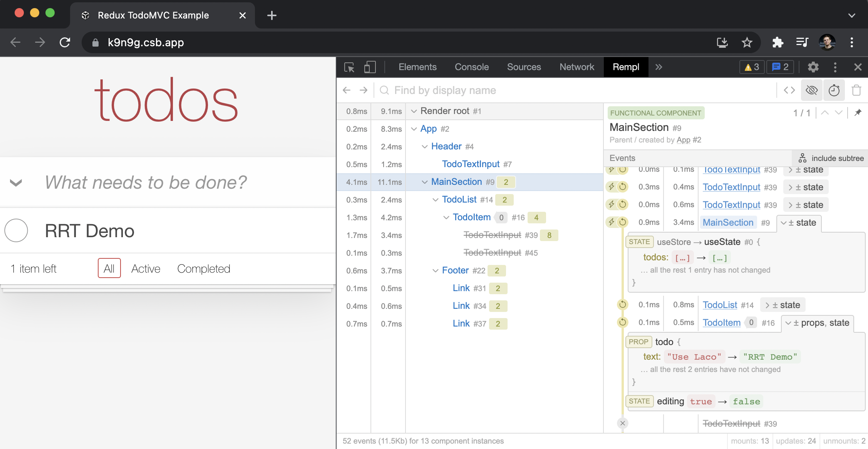
Task: Click the bookmark star icon
Action: [x=747, y=42]
